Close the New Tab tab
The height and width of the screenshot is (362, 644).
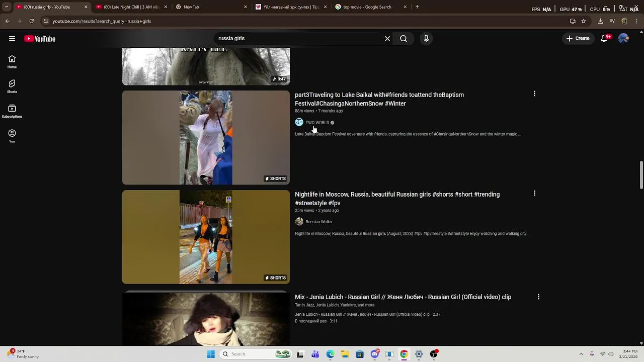coord(246,7)
